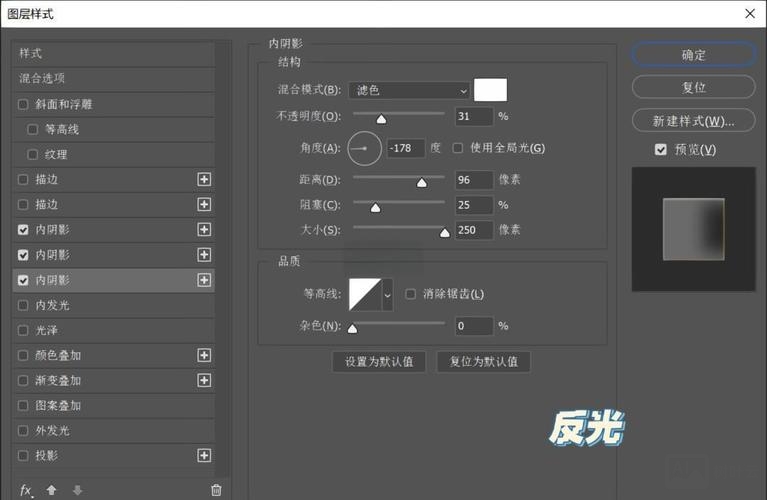Click the 等高线 contour thumbnail

pos(365,295)
